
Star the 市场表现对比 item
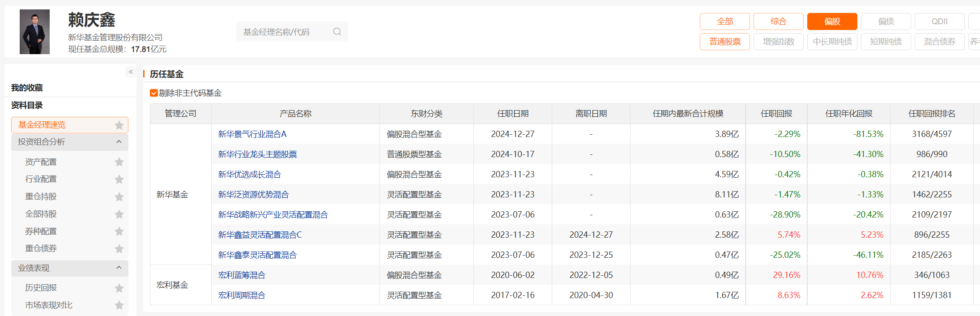pyautogui.click(x=119, y=305)
